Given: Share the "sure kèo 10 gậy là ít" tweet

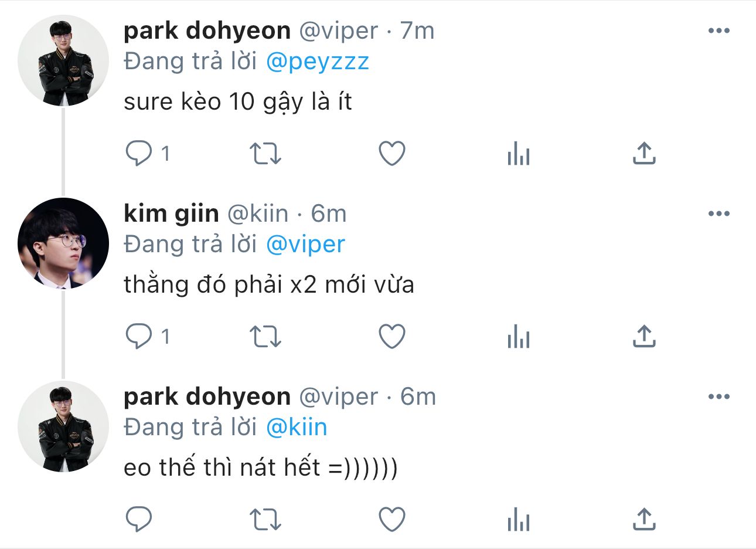Looking at the screenshot, I should (644, 153).
